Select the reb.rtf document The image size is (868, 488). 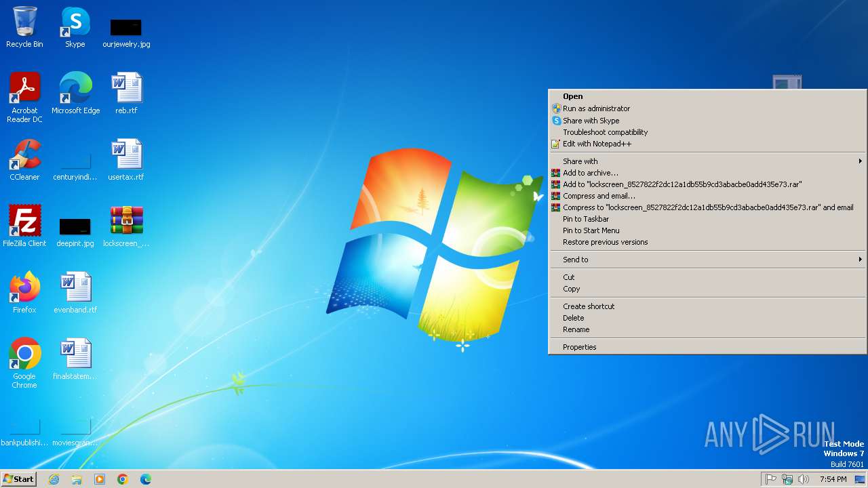click(126, 94)
